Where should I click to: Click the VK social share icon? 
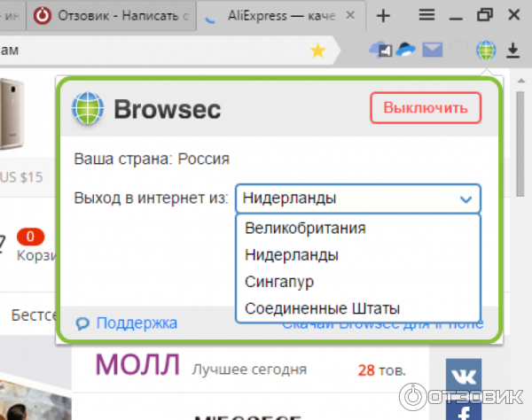tap(462, 372)
